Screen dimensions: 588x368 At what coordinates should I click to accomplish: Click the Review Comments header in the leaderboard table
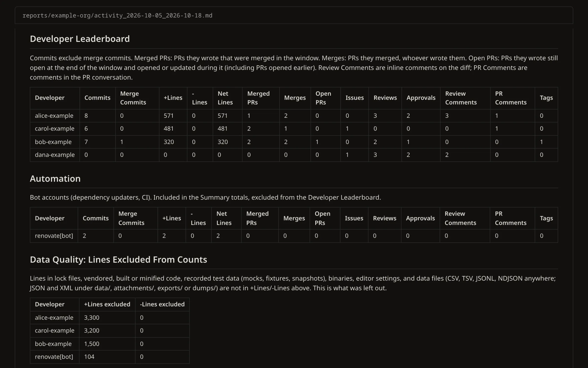tap(461, 98)
